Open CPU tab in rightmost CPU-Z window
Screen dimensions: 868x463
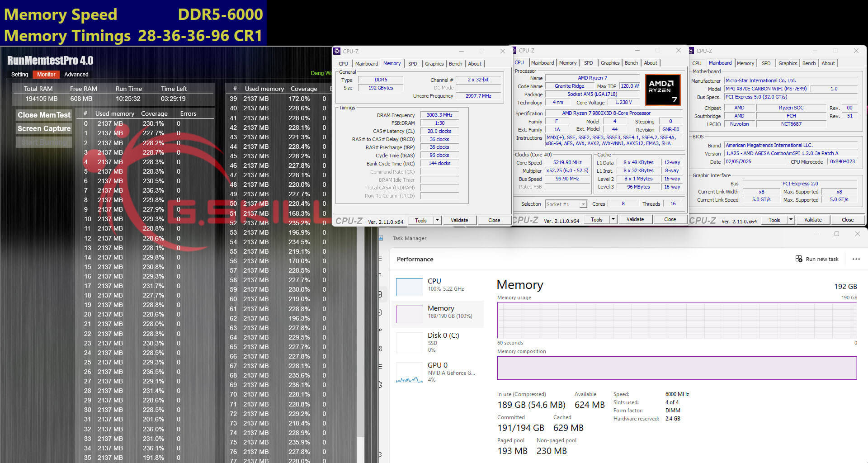(x=697, y=63)
